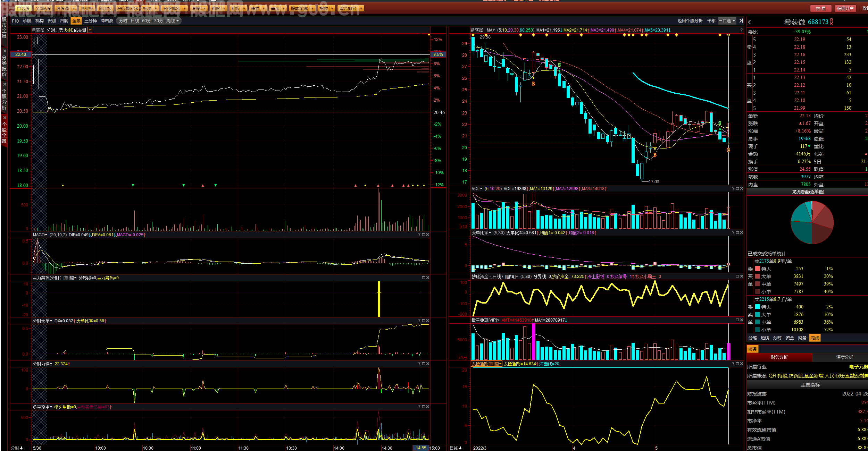The image size is (868, 451).
Task: Expand the 综合排名 dropdown arrow
Action: [x=361, y=9]
